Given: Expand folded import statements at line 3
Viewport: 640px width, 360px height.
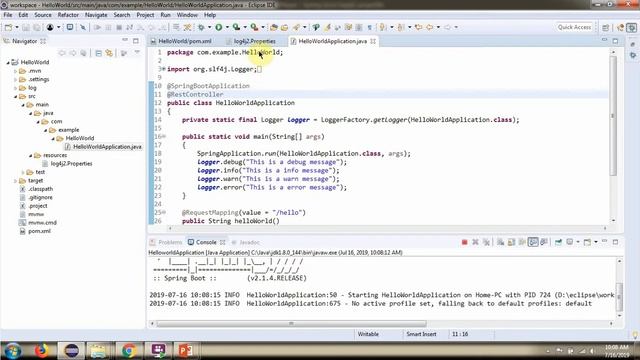Looking at the screenshot, I should 163,69.
